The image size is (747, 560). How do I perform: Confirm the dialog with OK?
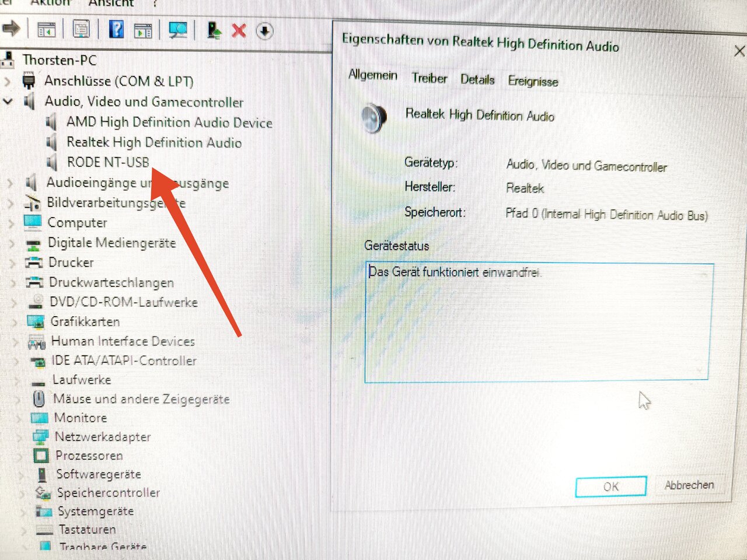611,487
